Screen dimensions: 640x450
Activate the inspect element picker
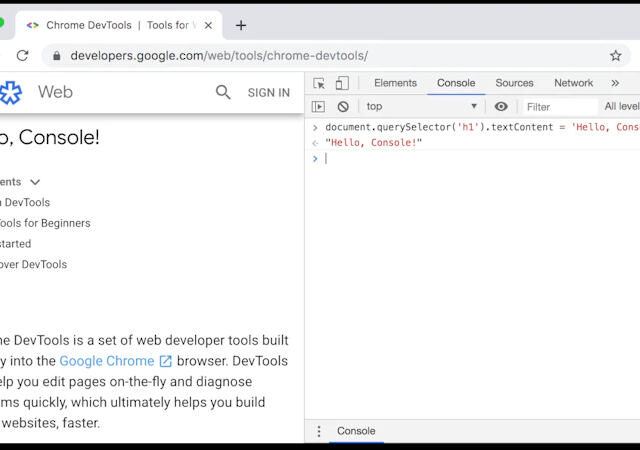[319, 83]
